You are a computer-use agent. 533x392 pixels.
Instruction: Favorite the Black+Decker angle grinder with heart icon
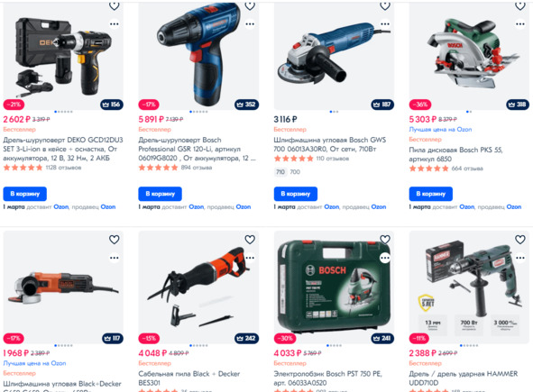pos(115,240)
